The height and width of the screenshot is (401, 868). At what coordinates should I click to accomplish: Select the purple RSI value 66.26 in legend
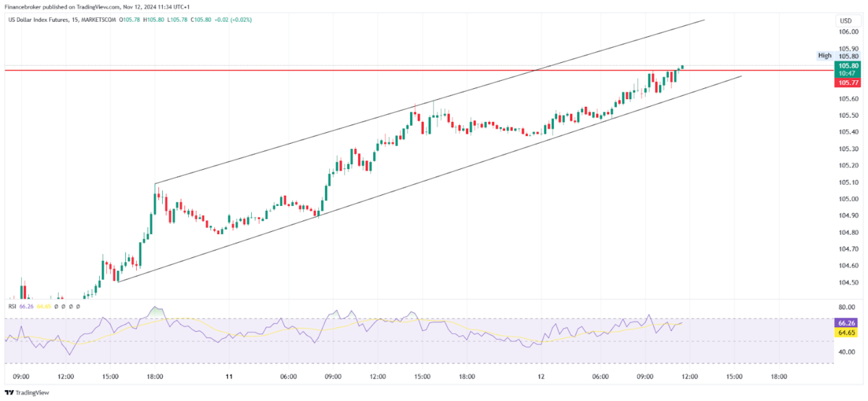[26, 306]
